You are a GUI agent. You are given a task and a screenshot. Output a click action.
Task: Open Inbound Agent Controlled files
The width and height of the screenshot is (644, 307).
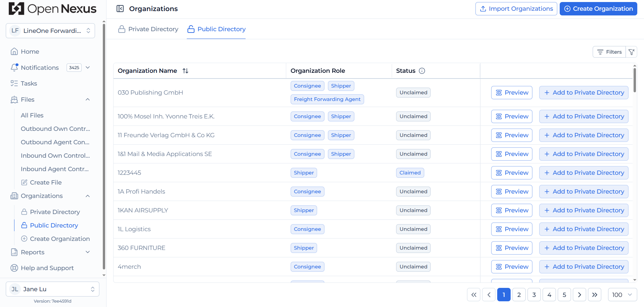[x=55, y=169]
